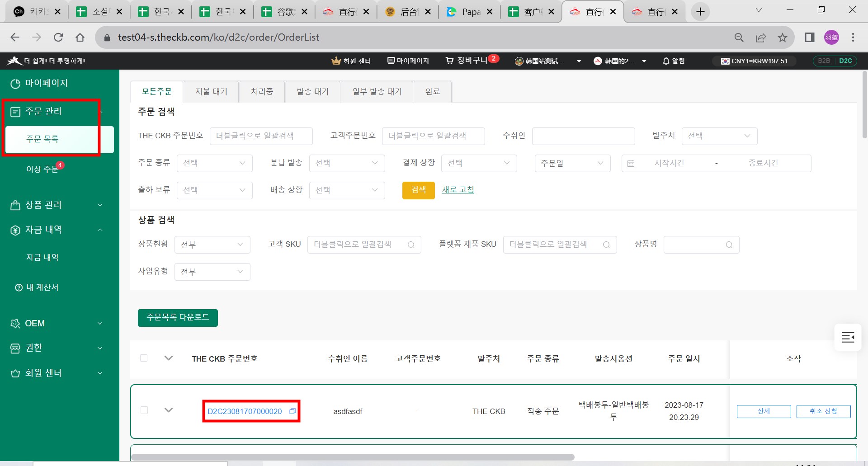
Task: Switch to 지불 대기 tab
Action: coord(211,92)
